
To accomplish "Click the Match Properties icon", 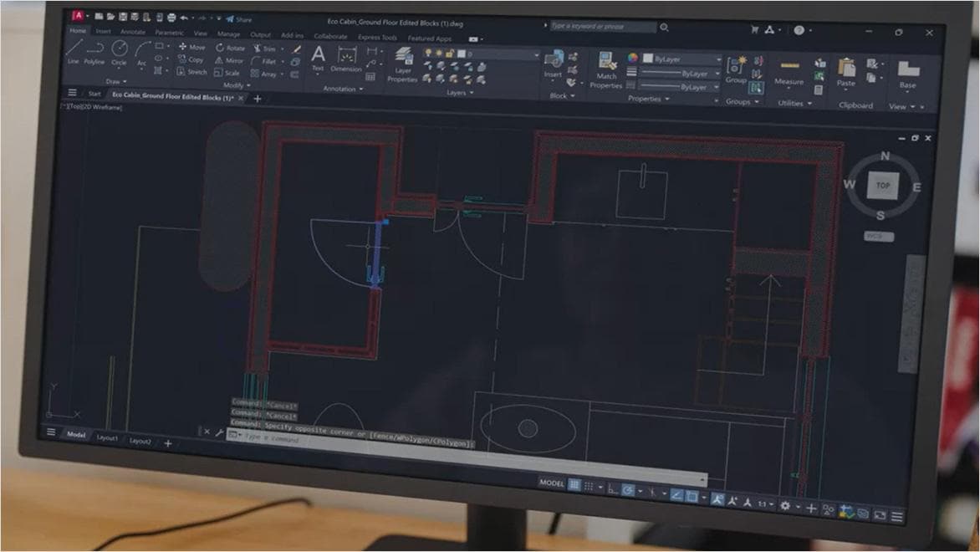I will 606,57.
